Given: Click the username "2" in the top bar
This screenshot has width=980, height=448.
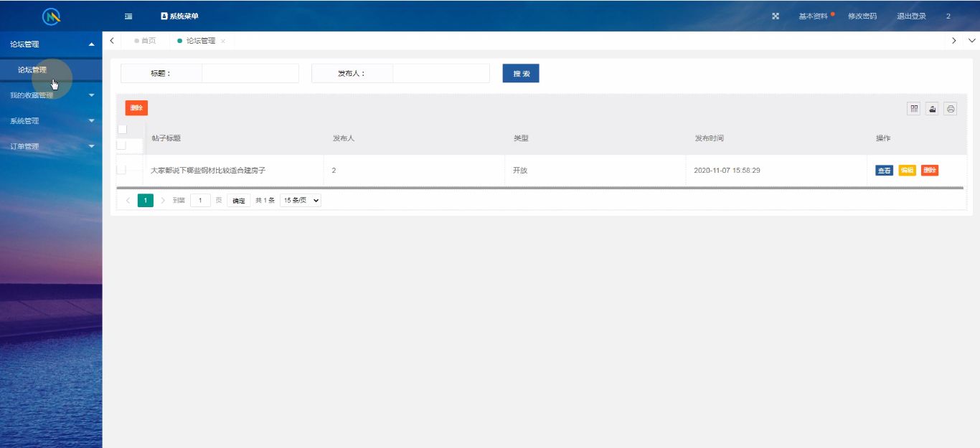Looking at the screenshot, I should [948, 16].
